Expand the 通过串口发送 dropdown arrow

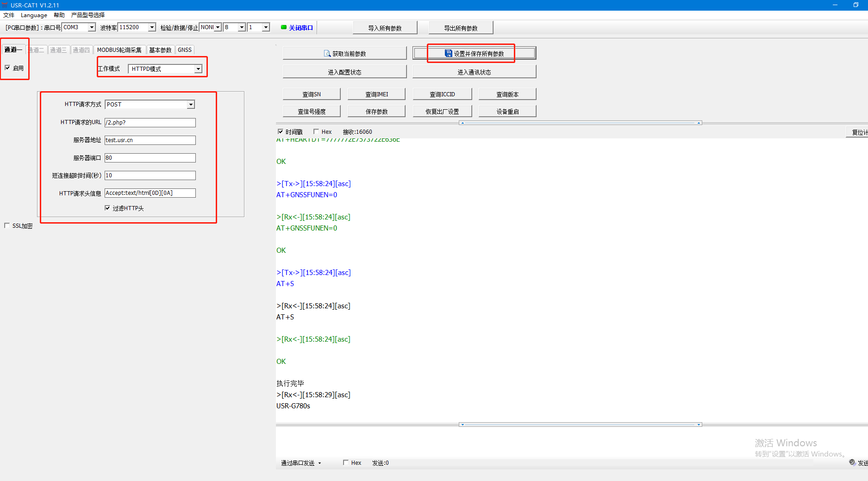(x=319, y=463)
